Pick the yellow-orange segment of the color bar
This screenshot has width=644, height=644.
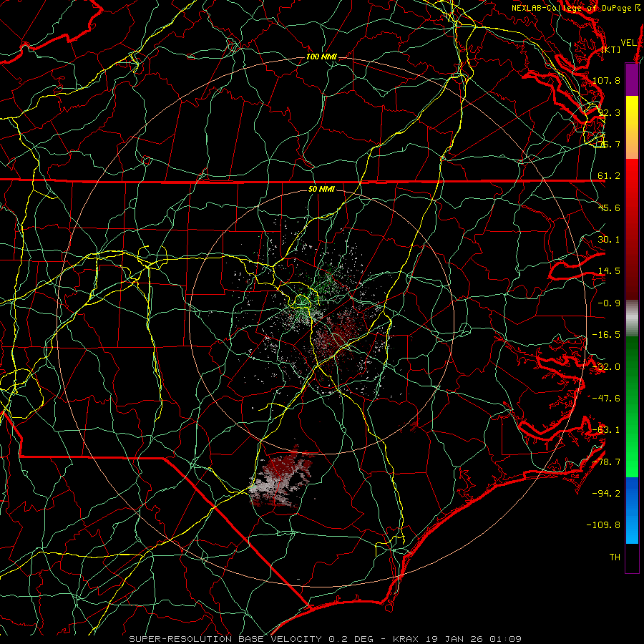(632, 127)
